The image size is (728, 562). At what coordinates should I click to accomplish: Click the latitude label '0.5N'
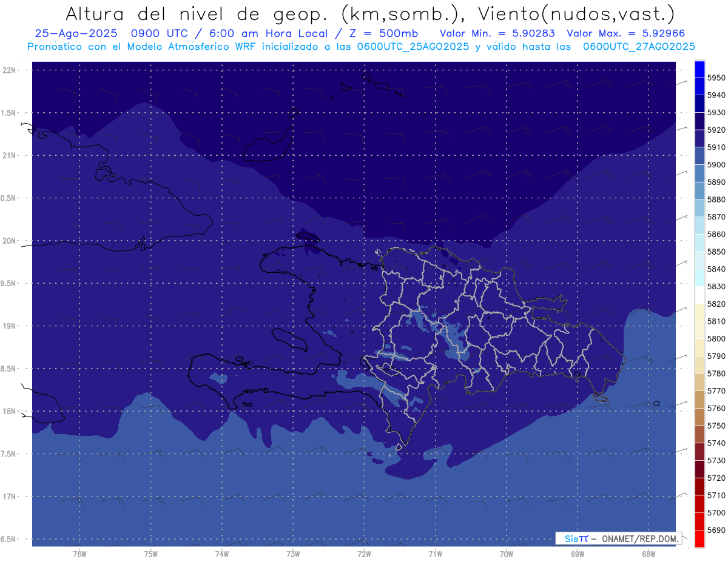(x=9, y=198)
